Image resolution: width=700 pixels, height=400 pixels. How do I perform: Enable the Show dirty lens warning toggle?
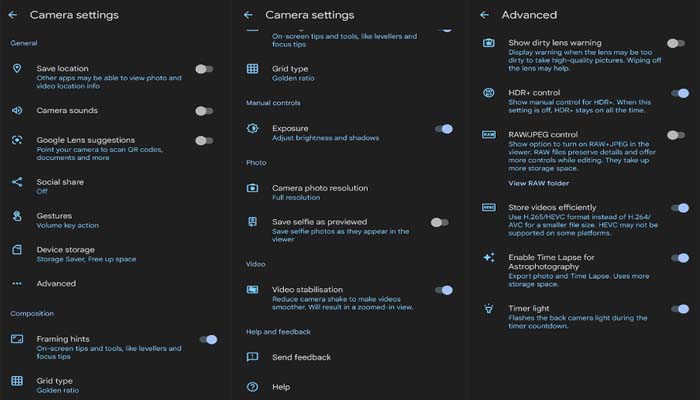click(x=676, y=43)
